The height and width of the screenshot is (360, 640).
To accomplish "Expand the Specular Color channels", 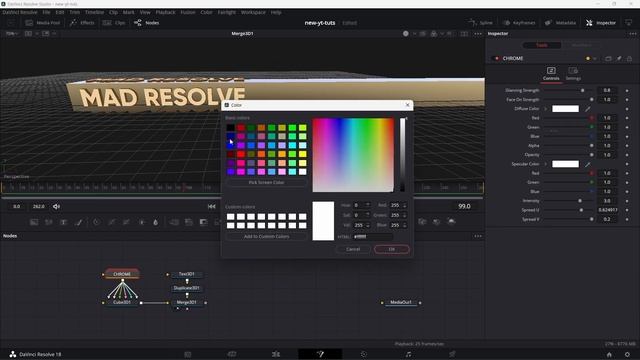I will (546, 164).
